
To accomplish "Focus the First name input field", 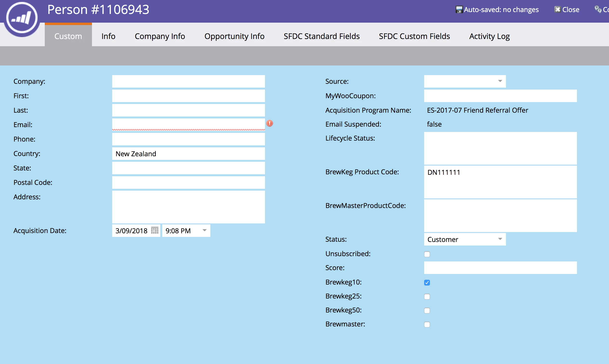I will click(x=188, y=96).
